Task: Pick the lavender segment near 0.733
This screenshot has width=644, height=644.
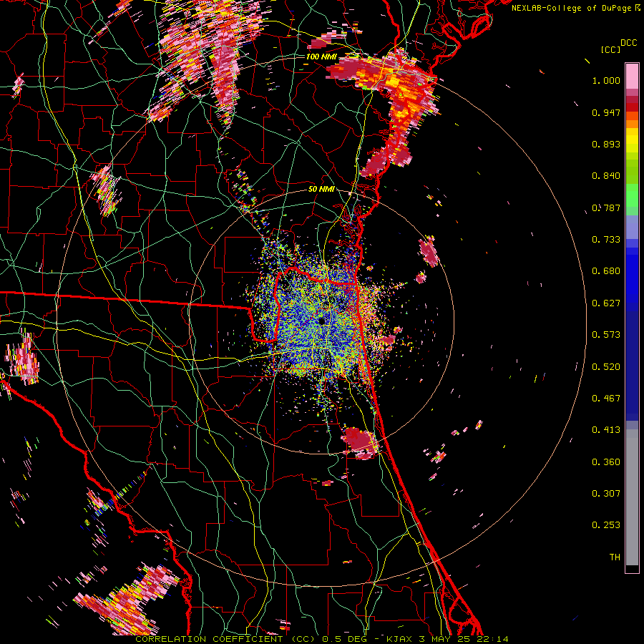Action: [x=632, y=227]
